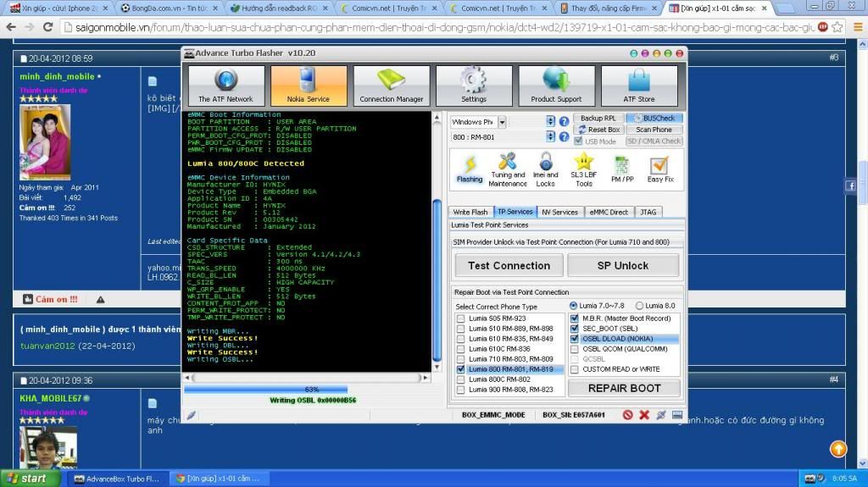Switch to Write Flash tab
This screenshot has width=868, height=487.
pyautogui.click(x=470, y=212)
